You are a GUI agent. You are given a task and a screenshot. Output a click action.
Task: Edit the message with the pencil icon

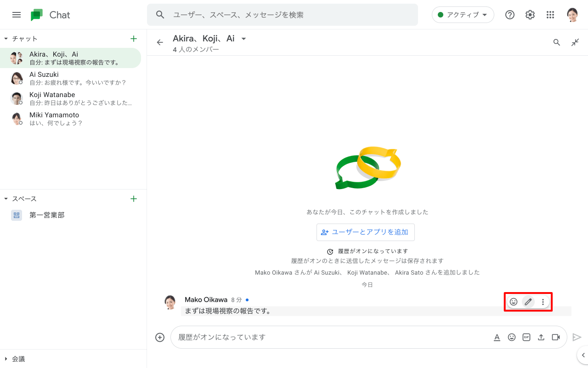[528, 302]
